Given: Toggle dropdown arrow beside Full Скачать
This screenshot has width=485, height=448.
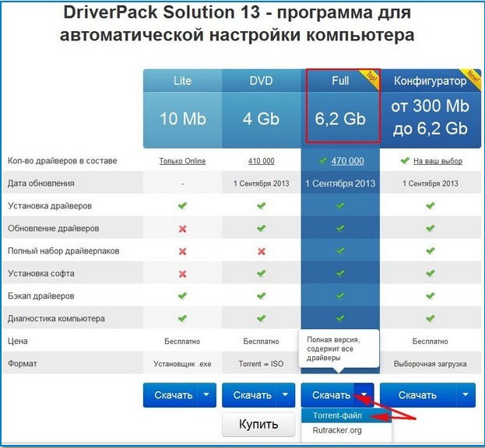Looking at the screenshot, I should (364, 394).
